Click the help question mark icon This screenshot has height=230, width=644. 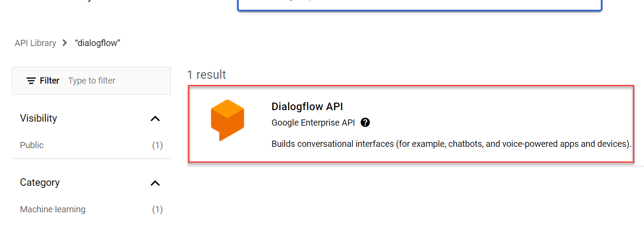(365, 123)
